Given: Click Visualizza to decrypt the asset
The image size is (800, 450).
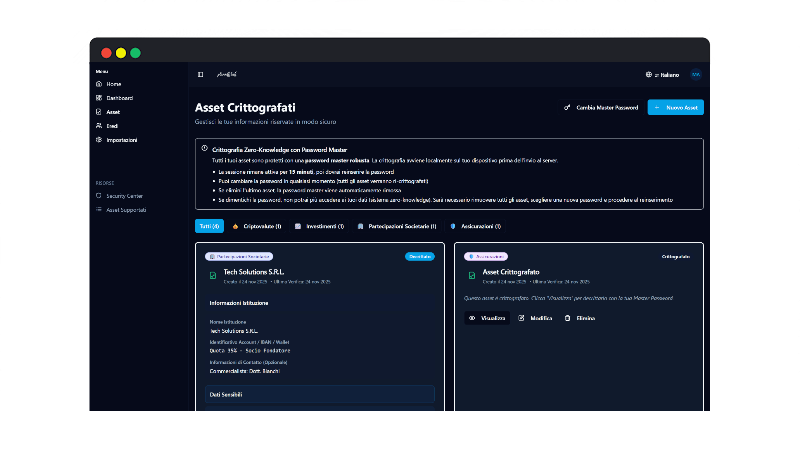Looking at the screenshot, I should [487, 318].
